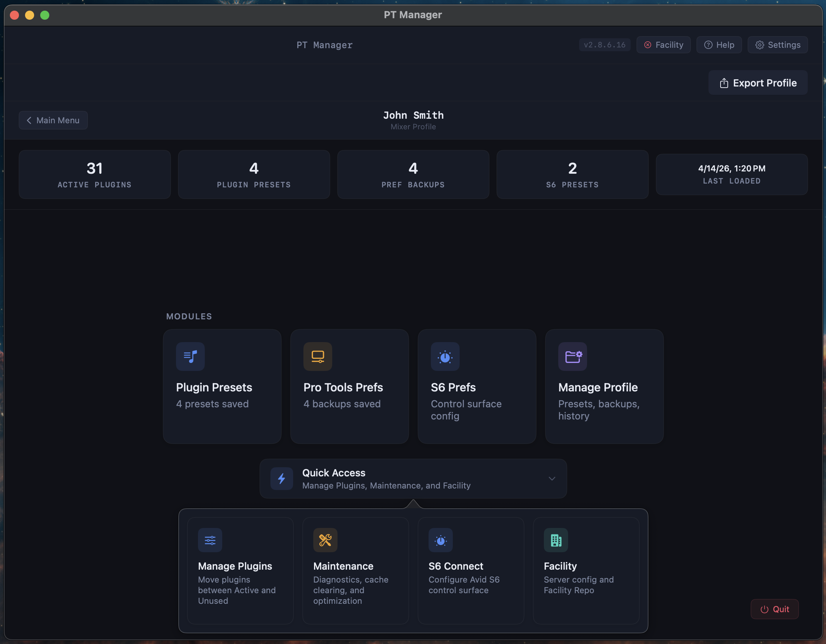Click the 4 Plugin Presets stat card
Screen dimensions: 826x644
[254, 174]
